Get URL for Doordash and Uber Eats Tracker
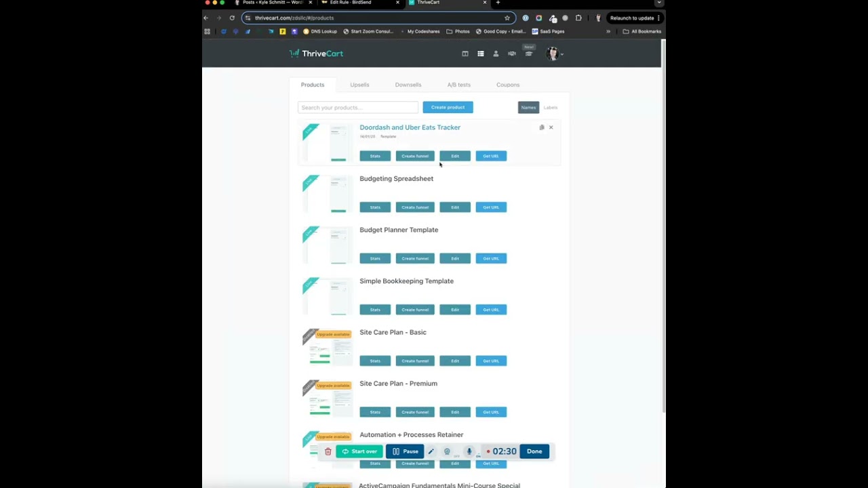868x488 pixels. (x=491, y=156)
